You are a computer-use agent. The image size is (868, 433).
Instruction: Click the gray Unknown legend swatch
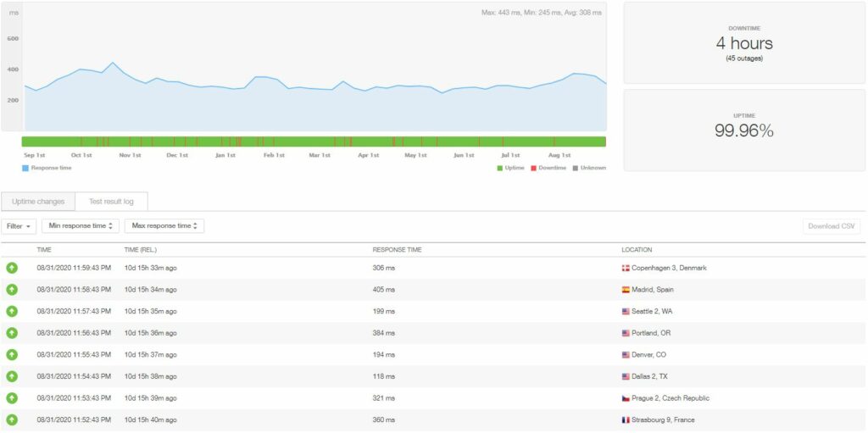(x=576, y=168)
